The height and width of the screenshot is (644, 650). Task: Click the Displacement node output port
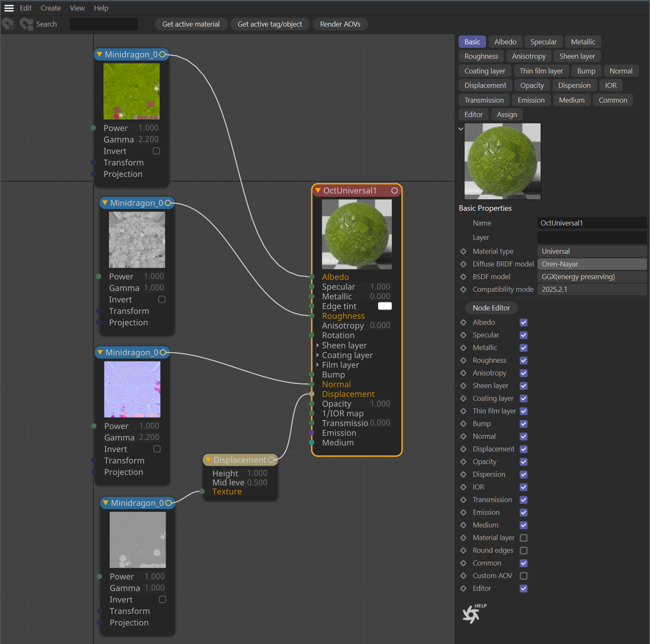(x=271, y=460)
